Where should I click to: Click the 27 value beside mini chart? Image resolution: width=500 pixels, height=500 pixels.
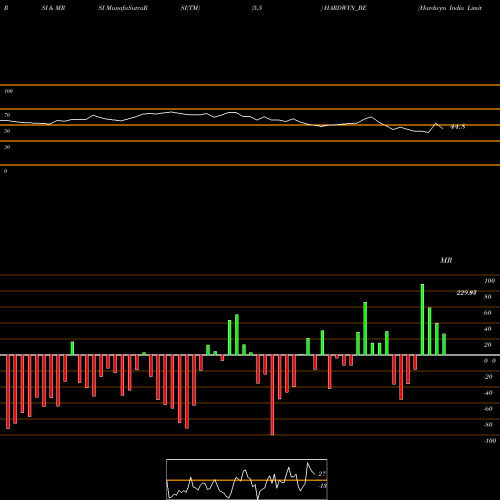pyautogui.click(x=322, y=474)
